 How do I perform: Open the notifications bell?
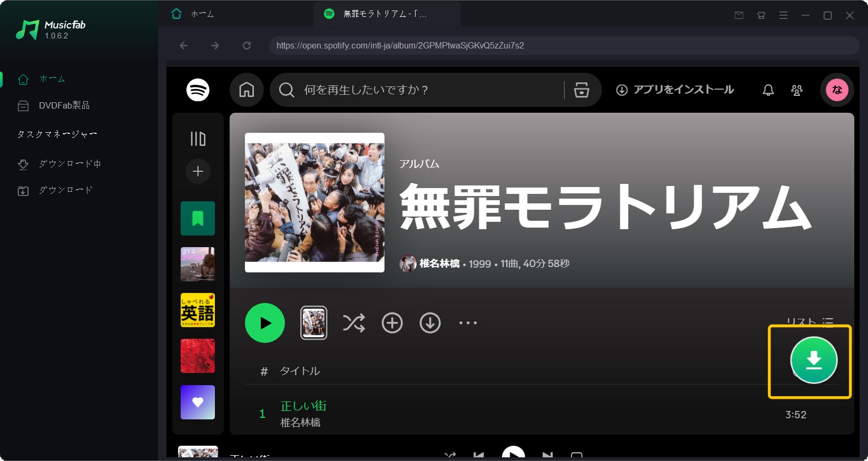point(768,90)
